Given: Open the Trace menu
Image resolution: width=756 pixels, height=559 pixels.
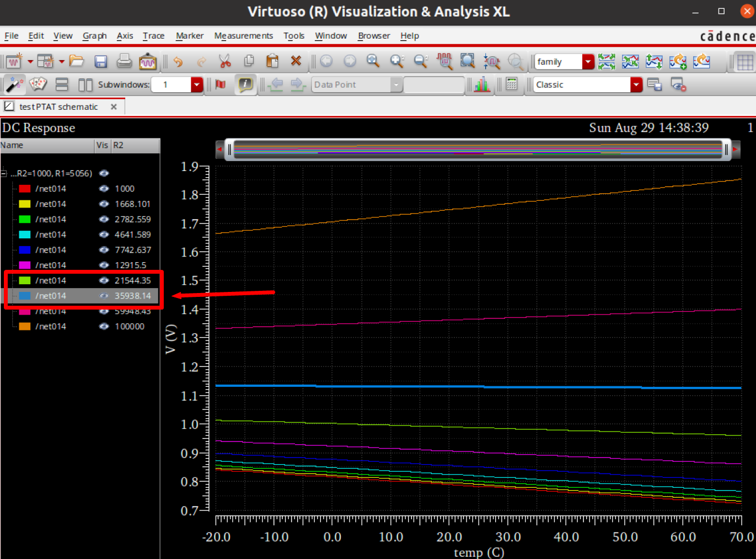Looking at the screenshot, I should pyautogui.click(x=153, y=36).
